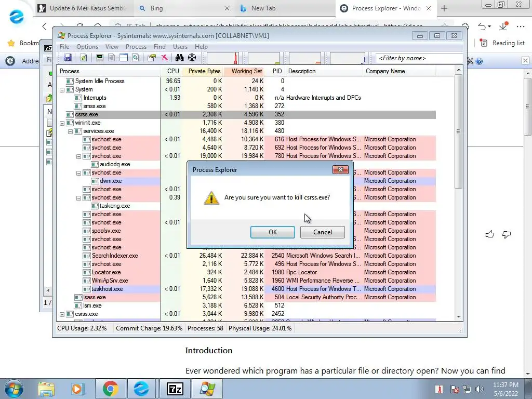Collapse svchost.exe node above dwm.exe
The image size is (532, 399).
coord(79,173)
